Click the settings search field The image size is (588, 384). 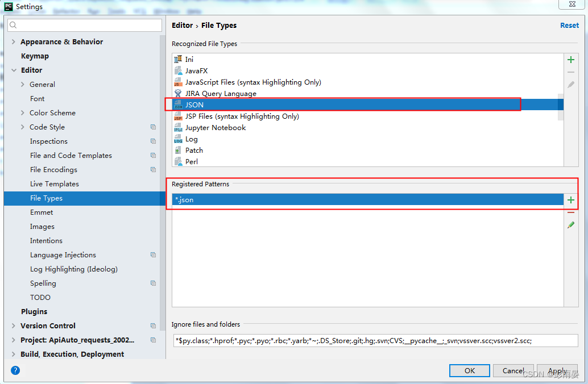(x=85, y=25)
